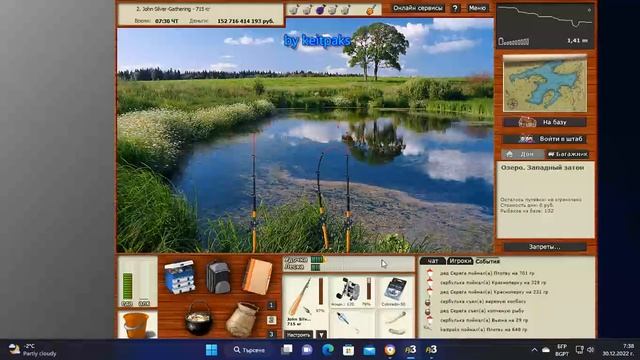Open the help question mark
This screenshot has height=360, width=640.
click(455, 8)
